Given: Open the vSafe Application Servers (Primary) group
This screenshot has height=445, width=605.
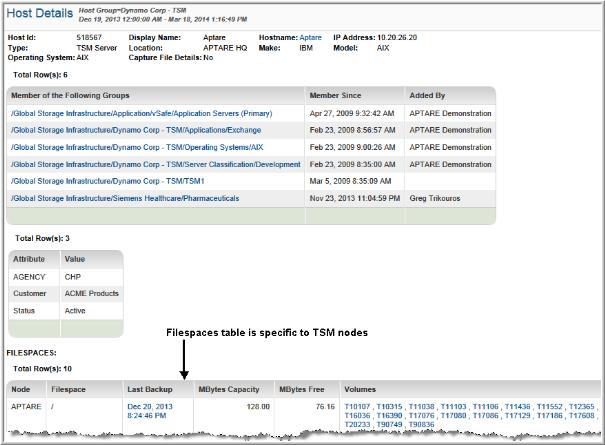Looking at the screenshot, I should point(141,113).
